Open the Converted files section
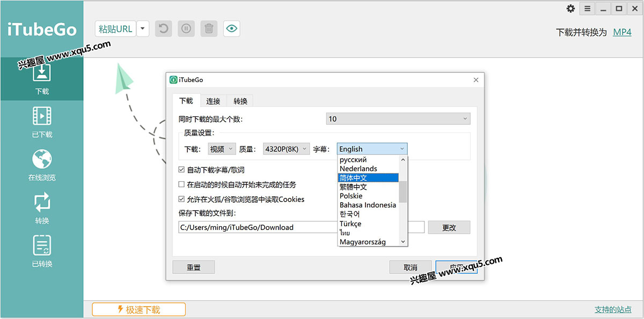Image resolution: width=644 pixels, height=319 pixels. pyautogui.click(x=42, y=250)
